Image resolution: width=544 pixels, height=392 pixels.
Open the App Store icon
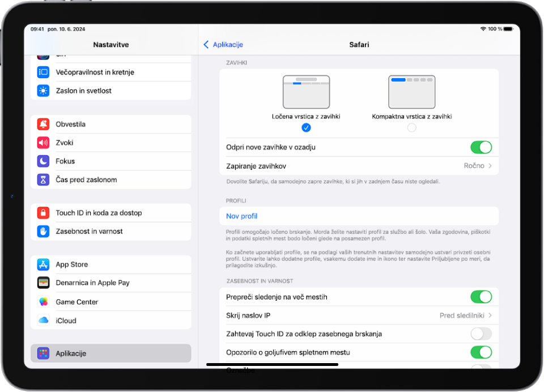point(43,265)
